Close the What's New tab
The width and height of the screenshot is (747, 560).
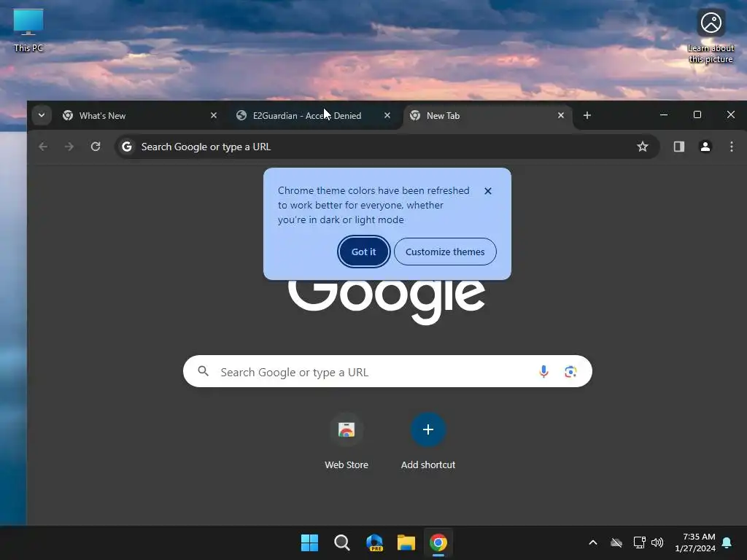click(214, 115)
